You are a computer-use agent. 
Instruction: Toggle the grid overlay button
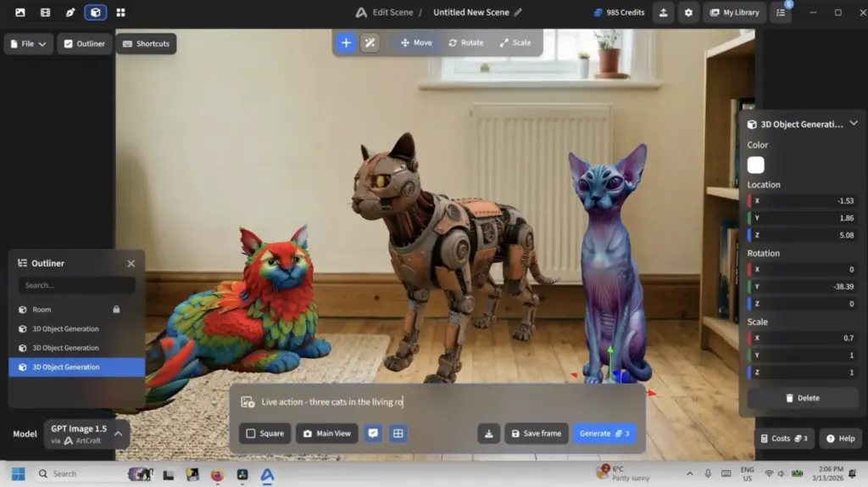pos(398,434)
